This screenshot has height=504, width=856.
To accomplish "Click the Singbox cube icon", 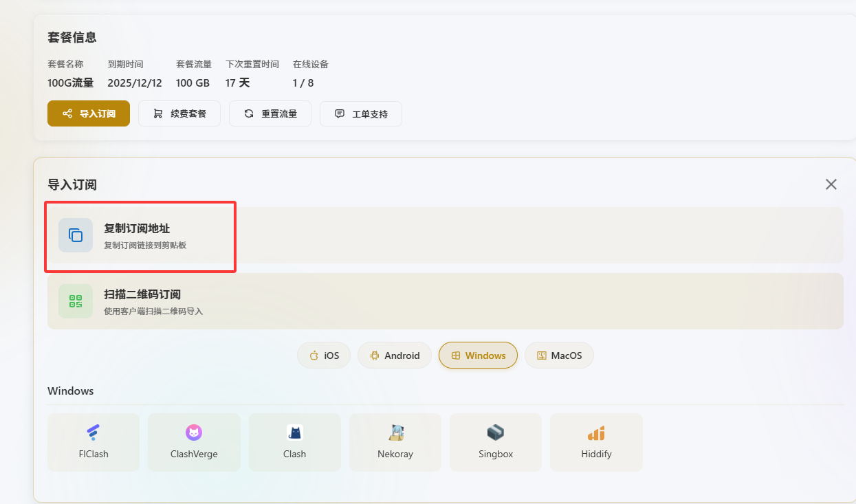I will click(x=496, y=432).
